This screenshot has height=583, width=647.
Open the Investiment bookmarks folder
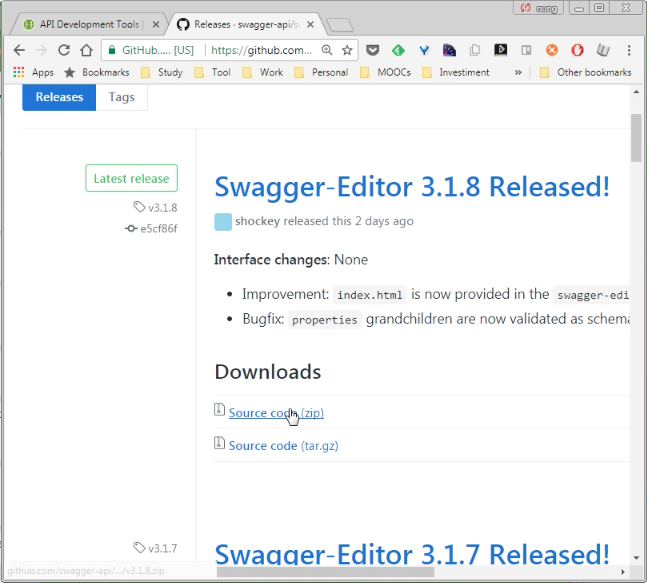(456, 73)
